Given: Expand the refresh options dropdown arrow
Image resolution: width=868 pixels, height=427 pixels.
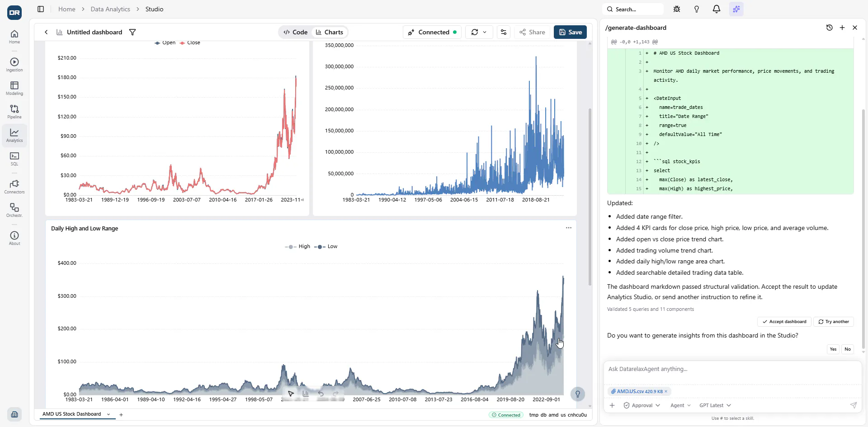Looking at the screenshot, I should coord(485,32).
